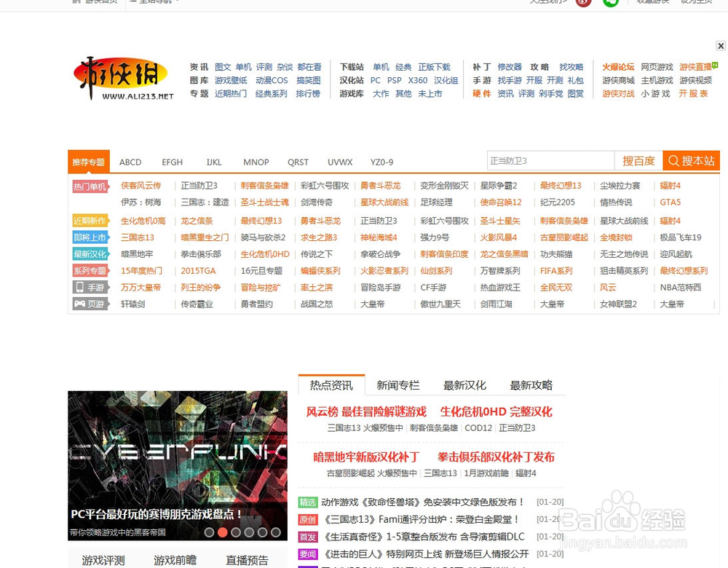Open the 最新攻略 tab
Viewport: 728px width, 568px height.
tap(531, 385)
